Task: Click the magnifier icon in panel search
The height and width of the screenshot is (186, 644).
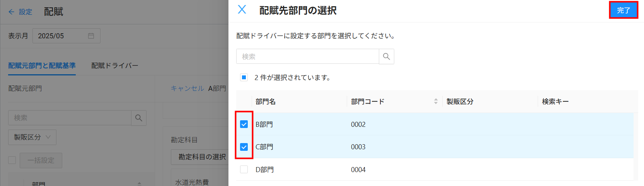Action: coord(386,56)
